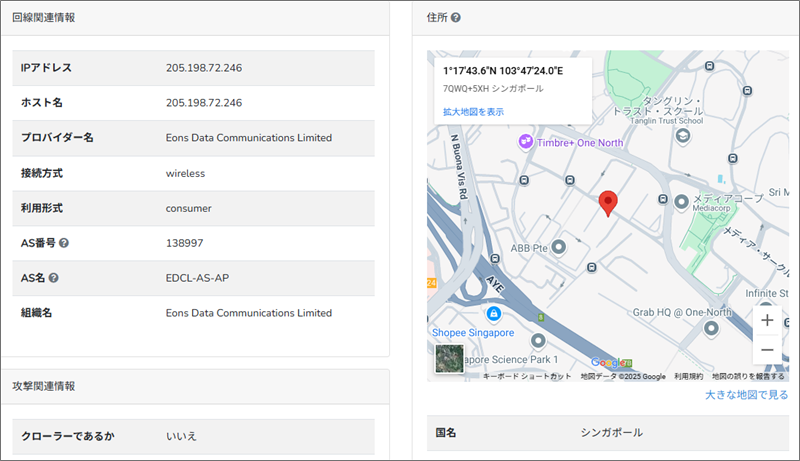Click bus stop icon below ABB Pte
Screen dimensions: 800x461
click(591, 267)
